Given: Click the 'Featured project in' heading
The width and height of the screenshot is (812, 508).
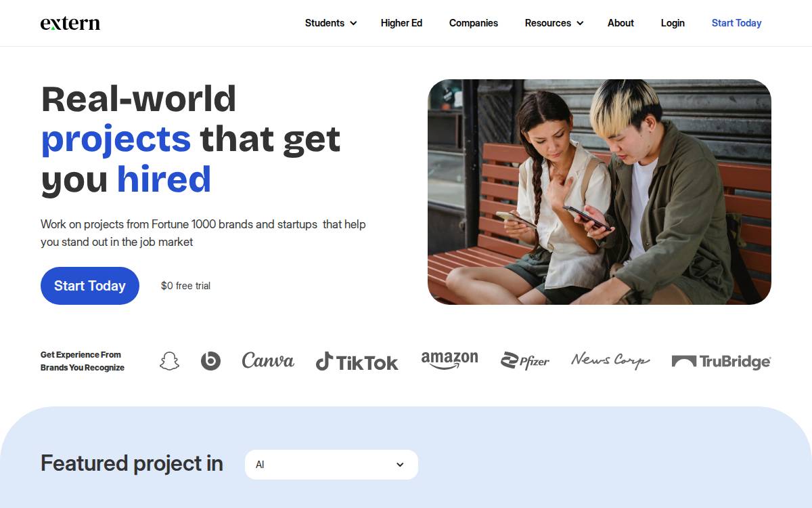Looking at the screenshot, I should point(132,463).
